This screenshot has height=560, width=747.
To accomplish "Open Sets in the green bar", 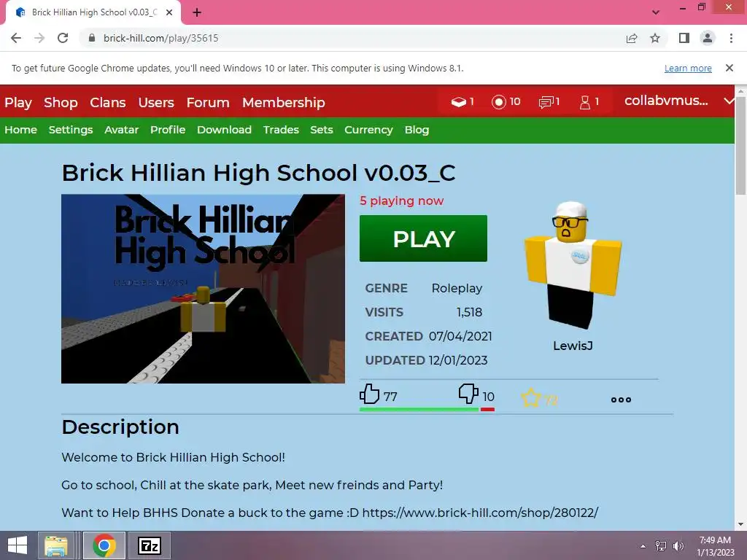I will click(322, 130).
